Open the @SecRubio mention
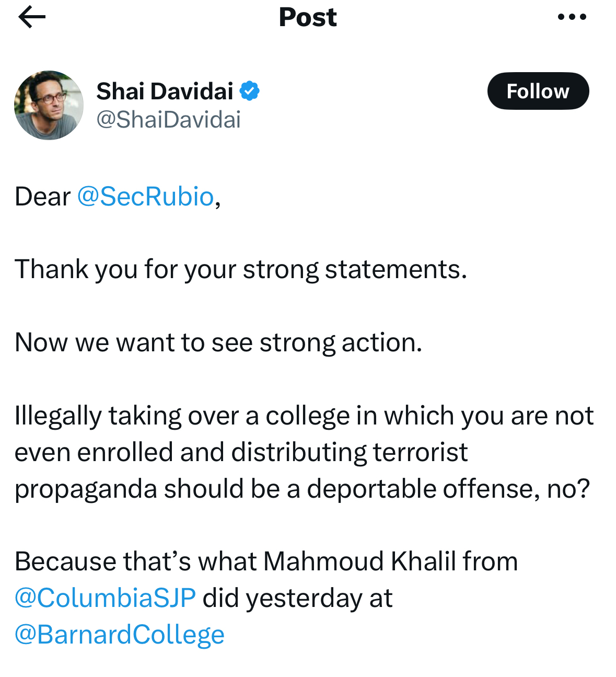This screenshot has width=616, height=677. [146, 197]
